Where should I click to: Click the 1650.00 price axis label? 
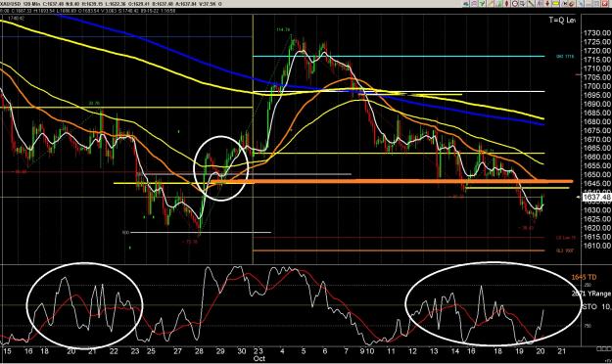tap(597, 175)
